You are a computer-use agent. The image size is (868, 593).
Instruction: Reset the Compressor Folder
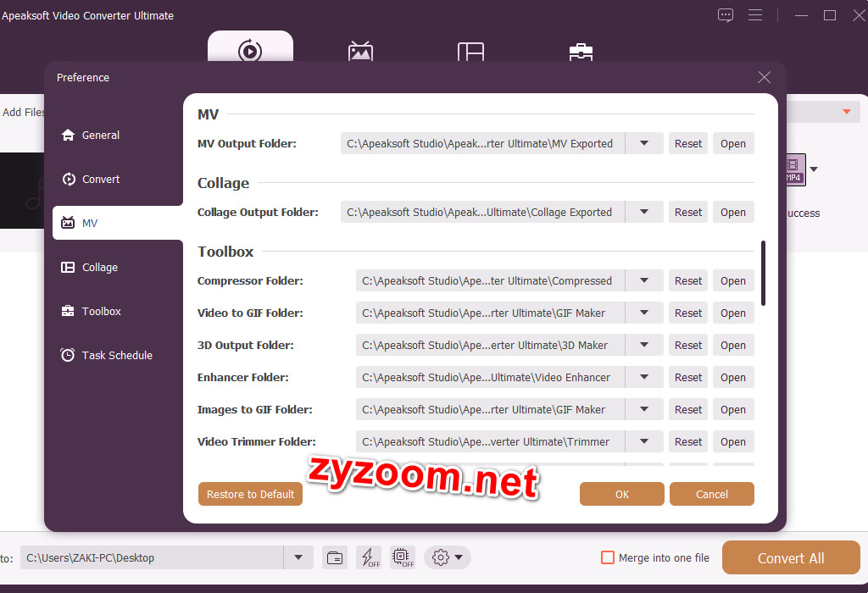[688, 280]
